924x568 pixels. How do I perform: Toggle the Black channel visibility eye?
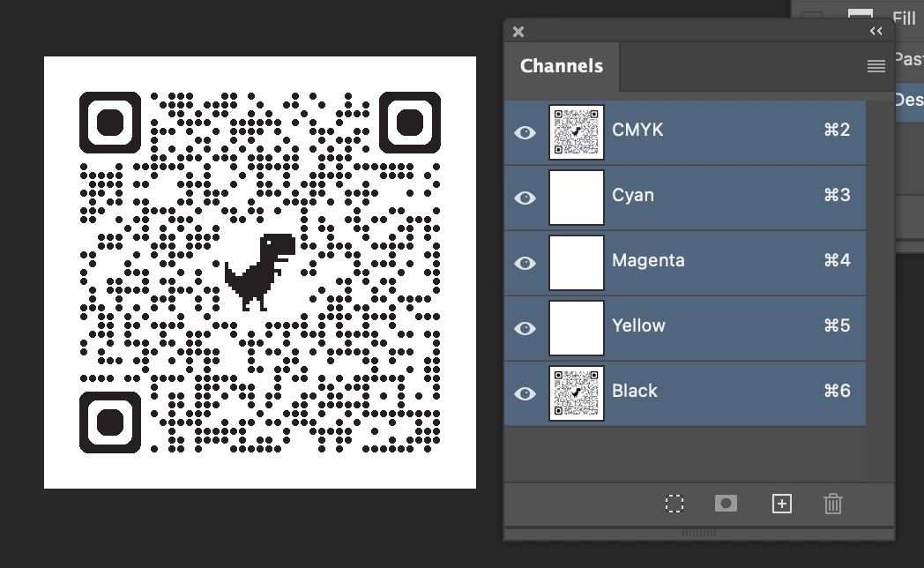(525, 393)
